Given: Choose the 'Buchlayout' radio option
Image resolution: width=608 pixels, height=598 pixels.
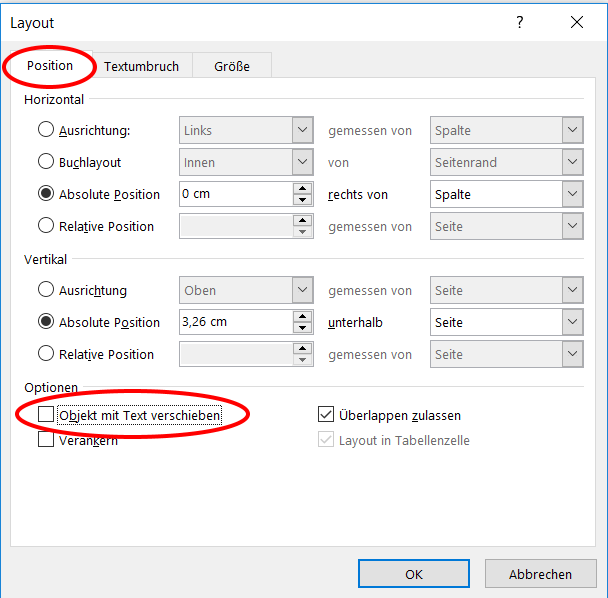Looking at the screenshot, I should (x=46, y=162).
